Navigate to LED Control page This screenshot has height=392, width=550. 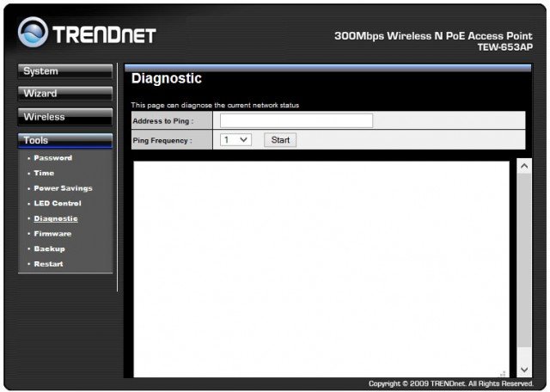(x=57, y=204)
